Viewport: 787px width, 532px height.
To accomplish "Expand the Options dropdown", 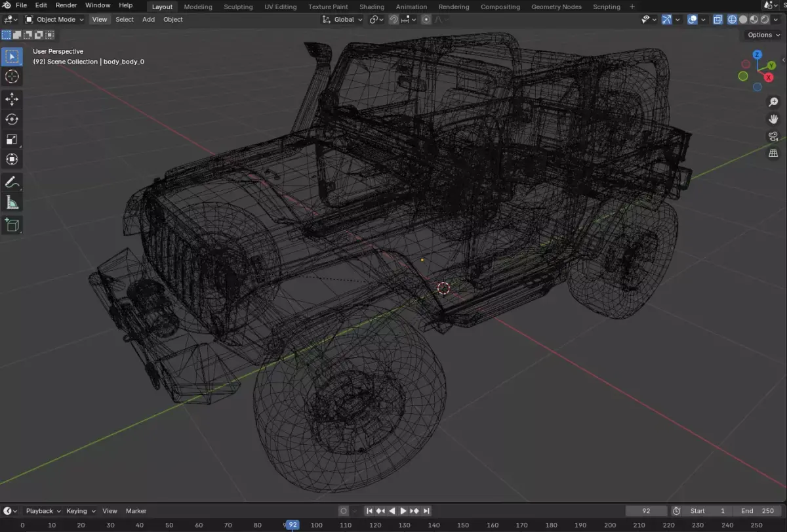I will (x=763, y=35).
